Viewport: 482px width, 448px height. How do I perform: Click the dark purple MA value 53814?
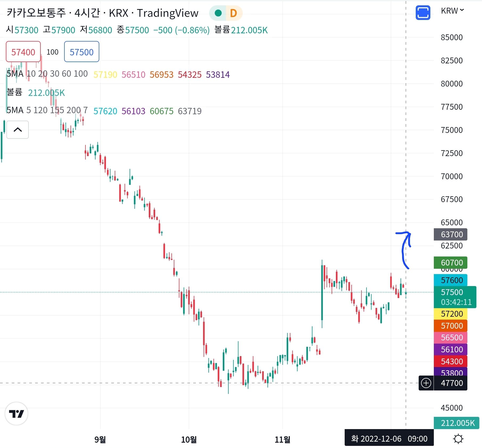(218, 75)
